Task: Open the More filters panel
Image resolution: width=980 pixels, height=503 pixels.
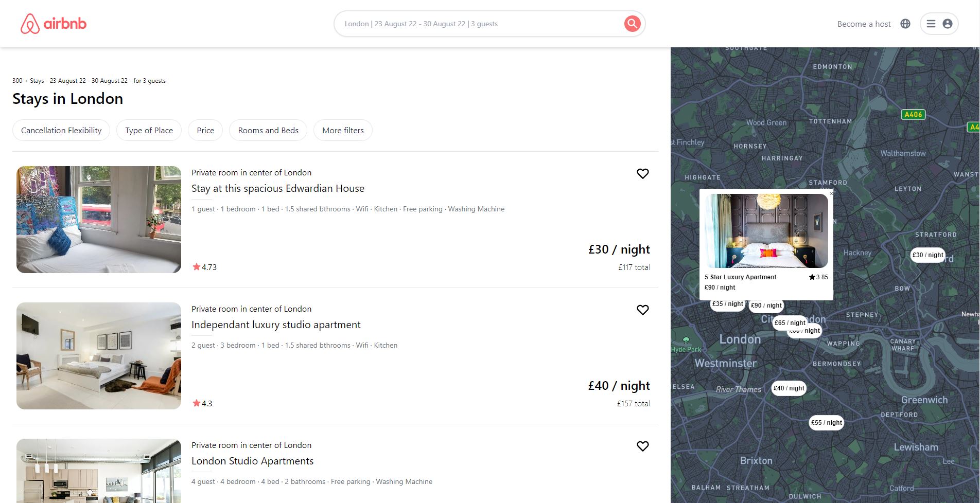Action: pyautogui.click(x=343, y=130)
